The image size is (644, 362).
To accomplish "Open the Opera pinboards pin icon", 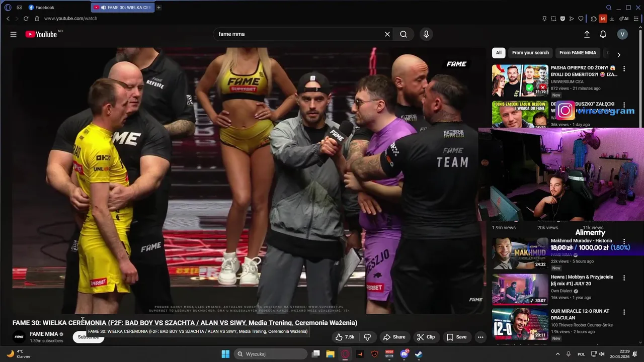I will pos(544,19).
